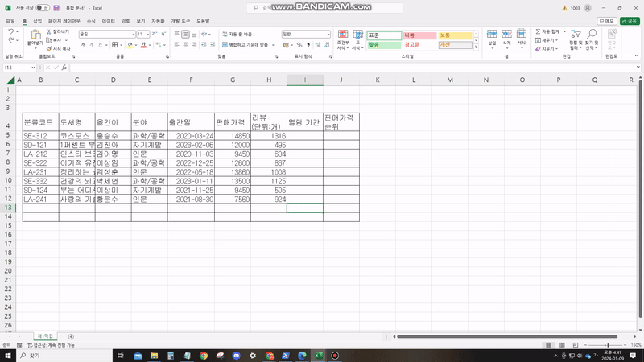This screenshot has height=362, width=644.
Task: Open the font name dropdown
Action: click(133, 34)
